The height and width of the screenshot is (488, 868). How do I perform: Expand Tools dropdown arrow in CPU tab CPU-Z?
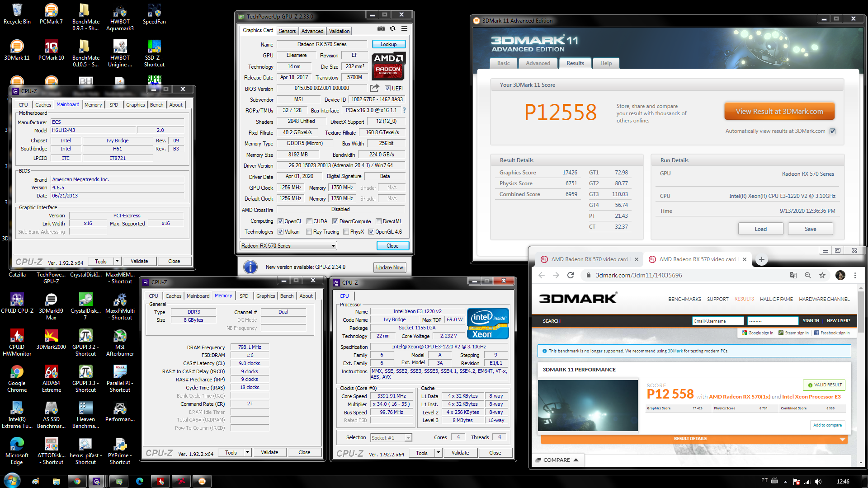pyautogui.click(x=438, y=453)
